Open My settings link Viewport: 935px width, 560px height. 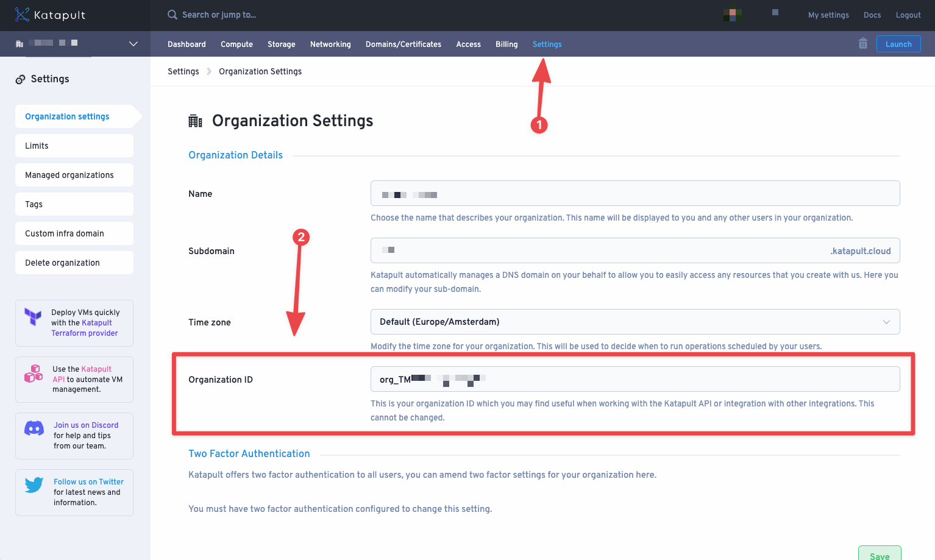[828, 15]
